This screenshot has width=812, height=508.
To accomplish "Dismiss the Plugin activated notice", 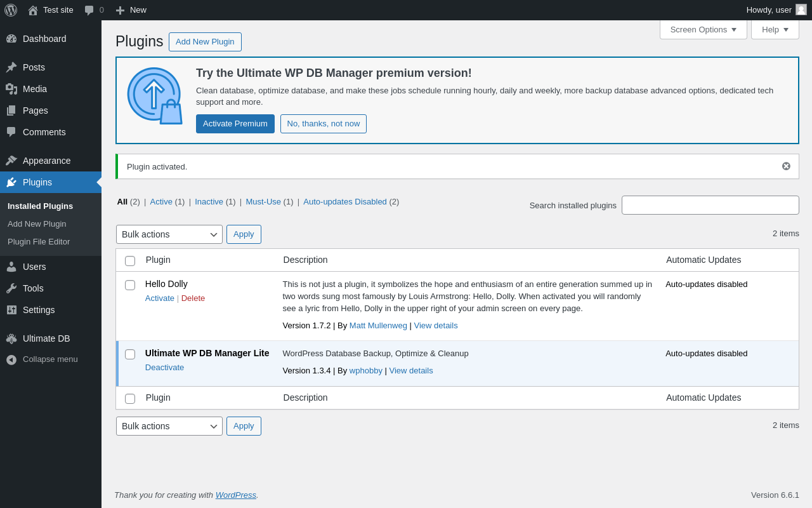I will click(786, 166).
